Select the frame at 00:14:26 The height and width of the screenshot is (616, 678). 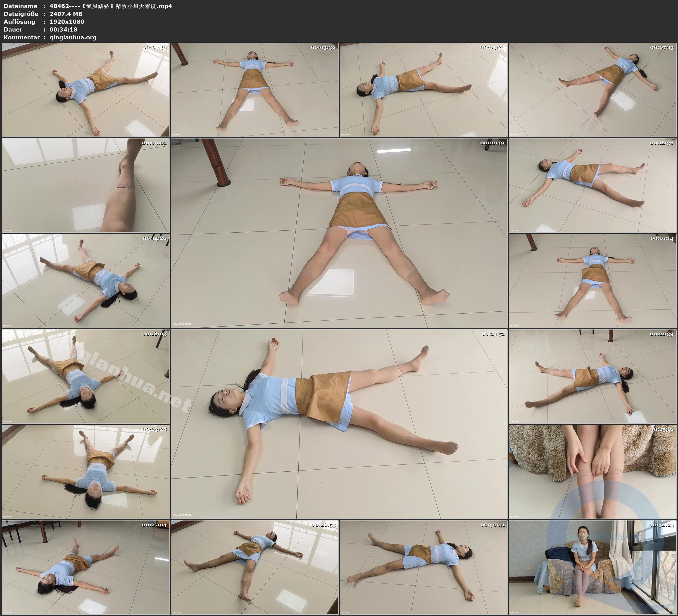pyautogui.click(x=85, y=281)
